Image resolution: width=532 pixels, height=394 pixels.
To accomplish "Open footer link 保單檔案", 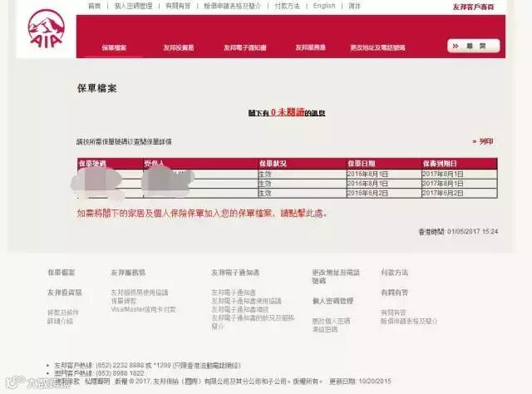I will pos(61,272).
